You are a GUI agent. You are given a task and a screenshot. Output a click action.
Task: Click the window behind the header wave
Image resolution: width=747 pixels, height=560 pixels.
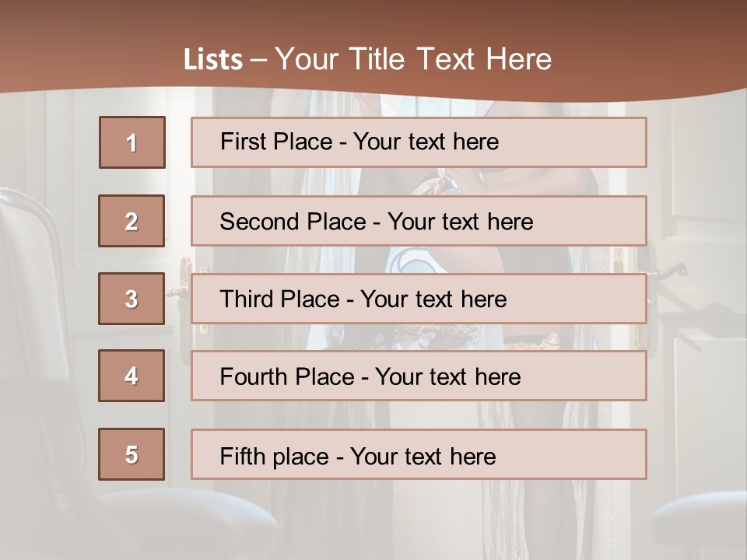pyautogui.click(x=436, y=105)
